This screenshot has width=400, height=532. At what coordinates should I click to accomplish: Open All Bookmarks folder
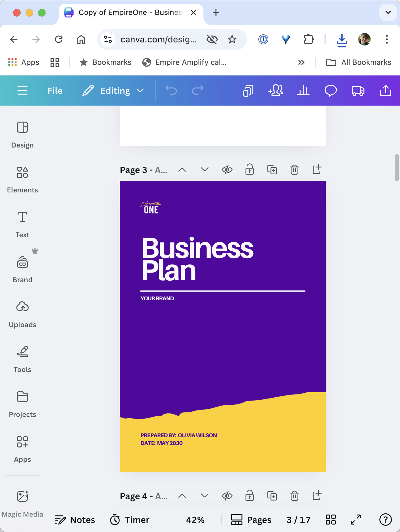[x=359, y=62]
